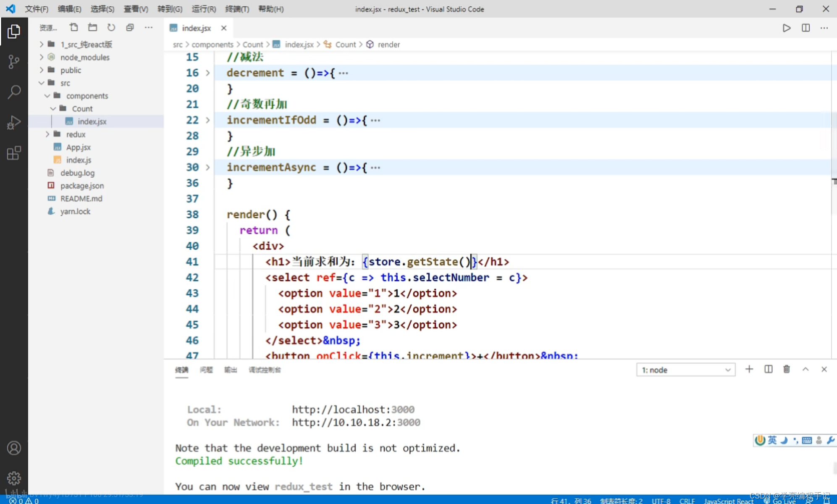Expand the 1_src_纯react版 folder

point(41,45)
